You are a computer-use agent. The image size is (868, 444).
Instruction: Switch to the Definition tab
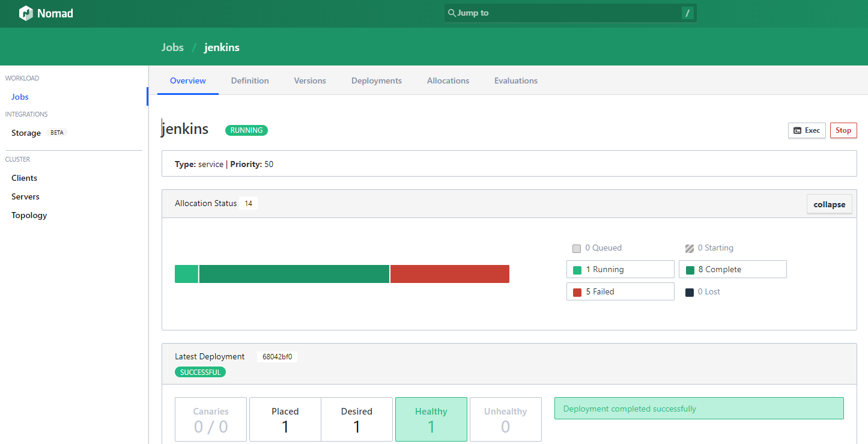click(x=250, y=81)
